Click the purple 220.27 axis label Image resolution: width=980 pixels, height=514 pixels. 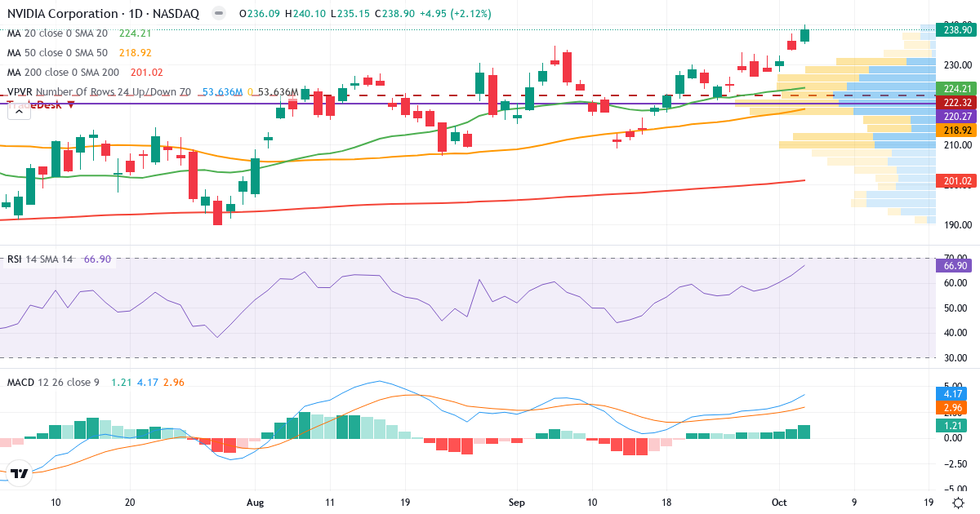(956, 116)
